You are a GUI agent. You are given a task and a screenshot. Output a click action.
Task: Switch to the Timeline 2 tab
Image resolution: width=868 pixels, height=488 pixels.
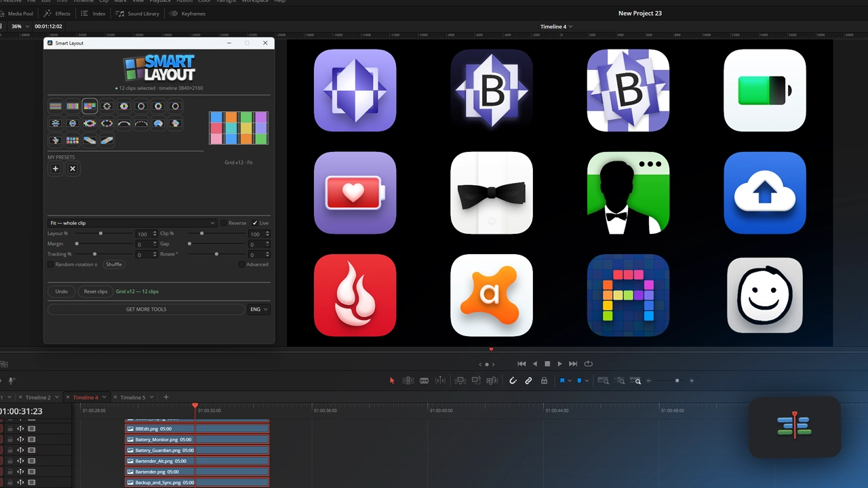[38, 397]
